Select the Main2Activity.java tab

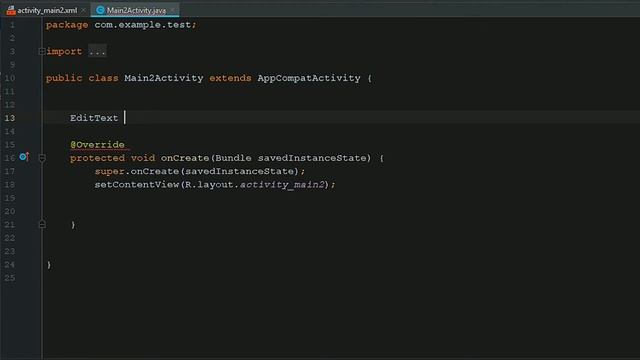[x=136, y=10]
